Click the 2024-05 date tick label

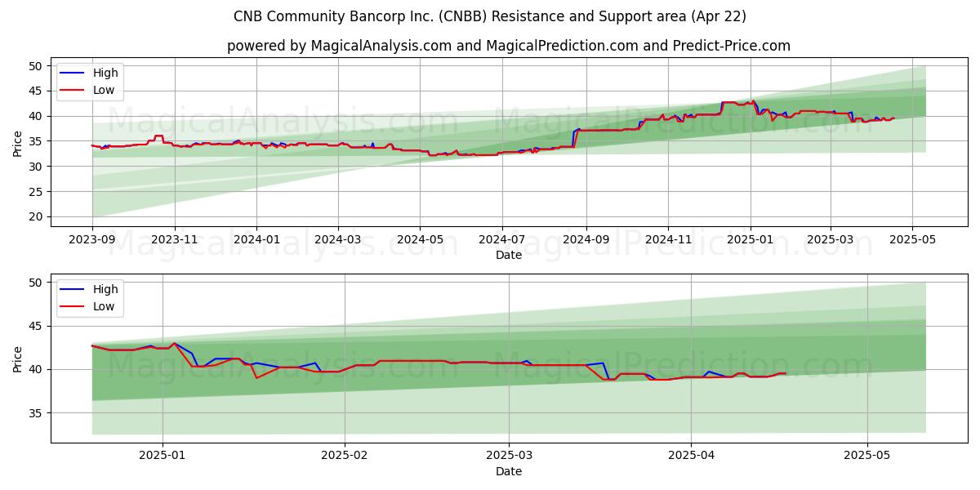(x=420, y=239)
